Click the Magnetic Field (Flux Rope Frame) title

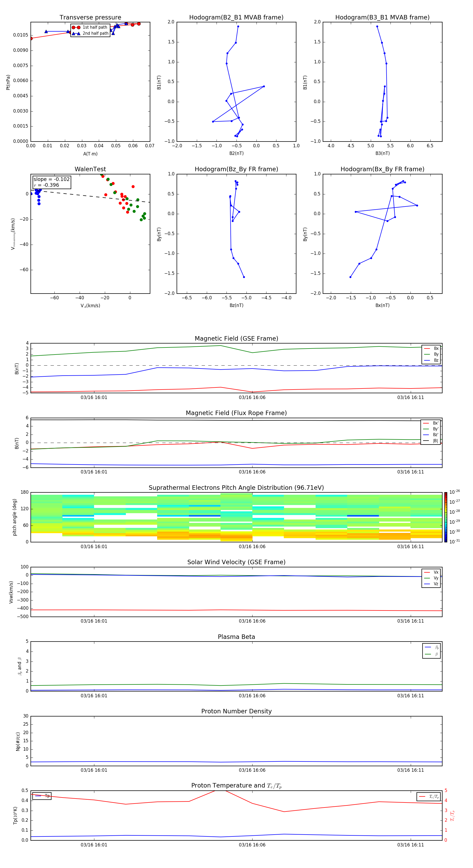236,413
